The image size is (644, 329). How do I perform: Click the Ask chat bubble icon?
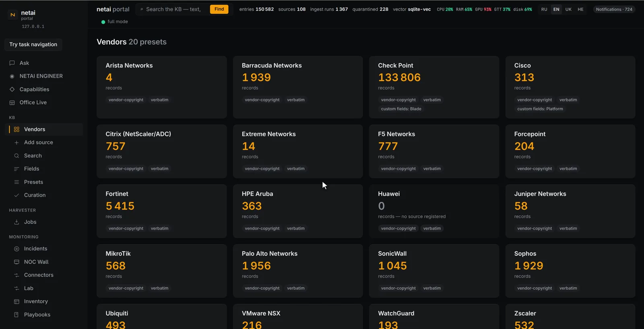12,63
